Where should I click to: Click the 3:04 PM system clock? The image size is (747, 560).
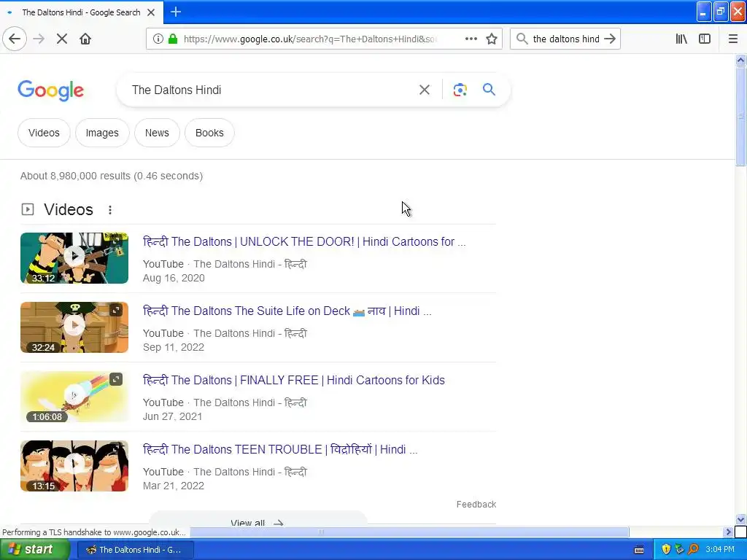tap(720, 550)
